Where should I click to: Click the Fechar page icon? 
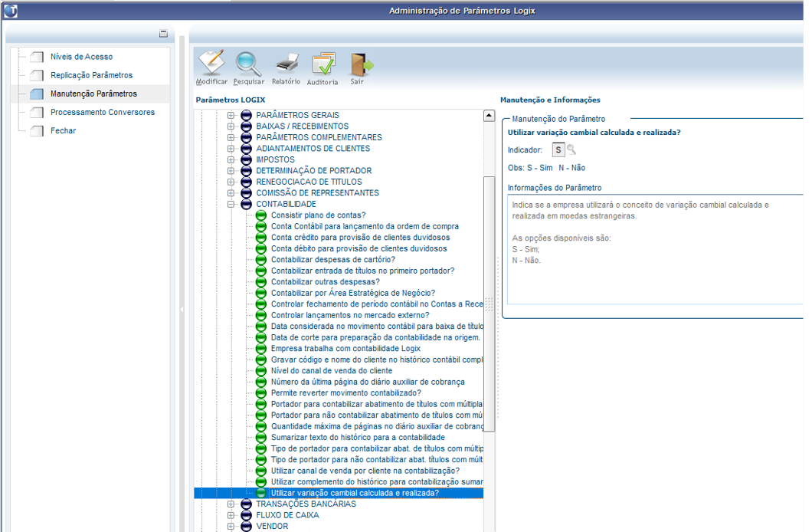(x=37, y=131)
